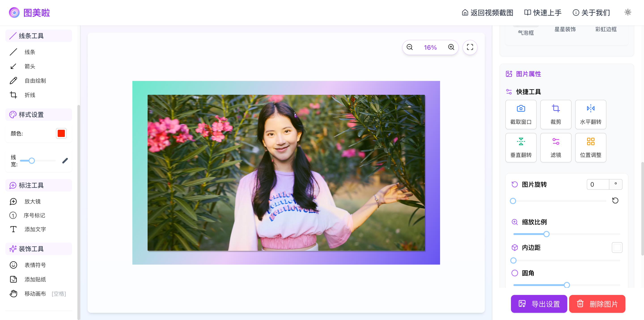
Task: Click the 内边距 square option box
Action: (617, 247)
